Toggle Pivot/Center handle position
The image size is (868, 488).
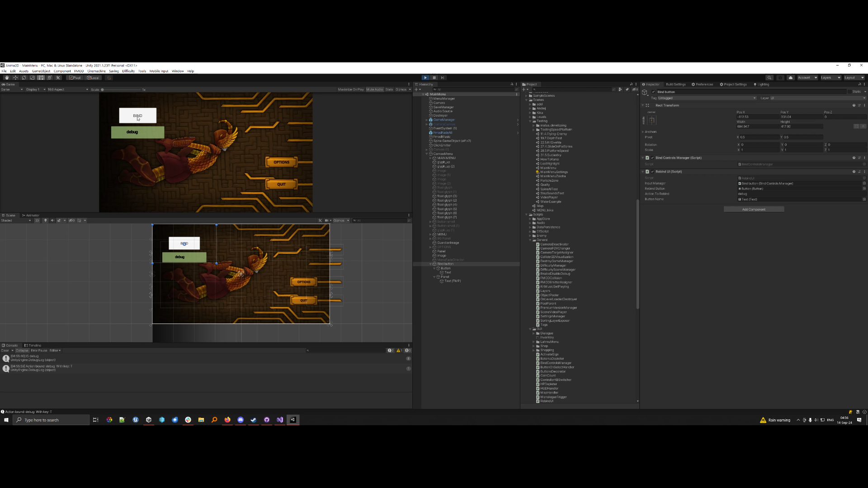coord(75,78)
